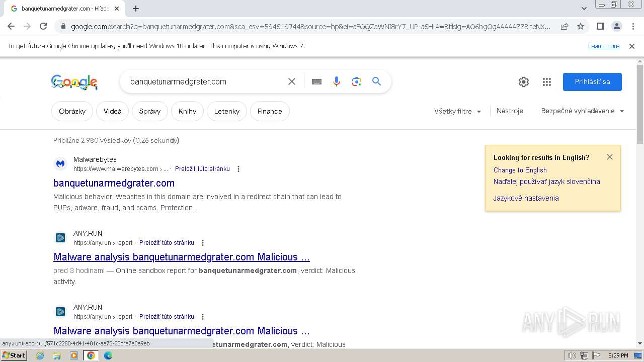Open Jazykové nastavenia link
Screen dimensions: 644x362
tap(526, 198)
